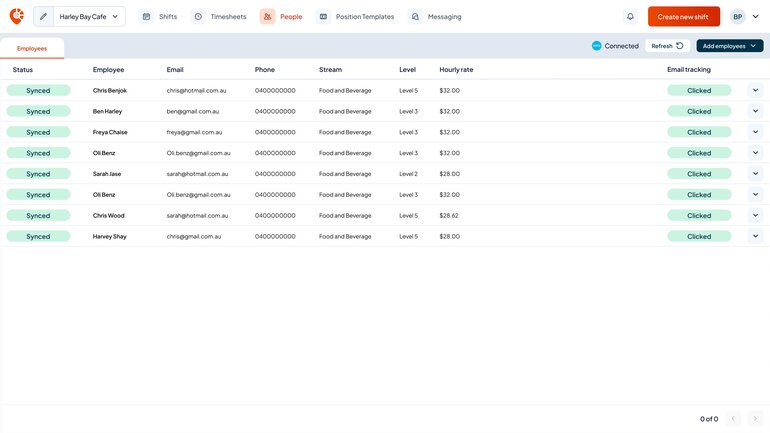Open the notifications bell
The height and width of the screenshot is (433, 770).
(x=630, y=17)
